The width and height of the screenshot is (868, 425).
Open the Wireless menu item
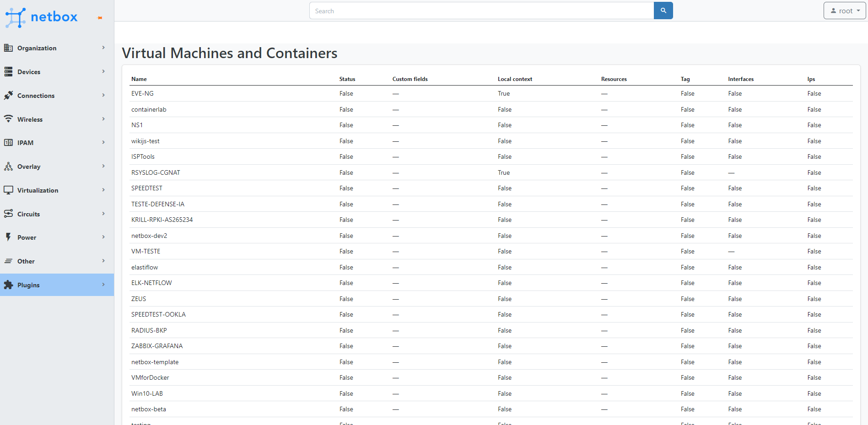(x=57, y=119)
